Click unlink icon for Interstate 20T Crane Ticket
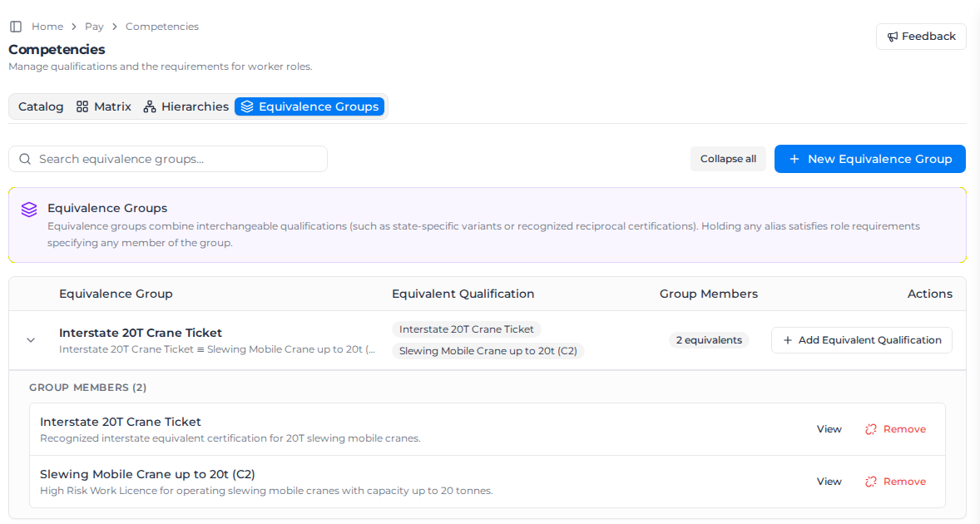 coord(871,429)
